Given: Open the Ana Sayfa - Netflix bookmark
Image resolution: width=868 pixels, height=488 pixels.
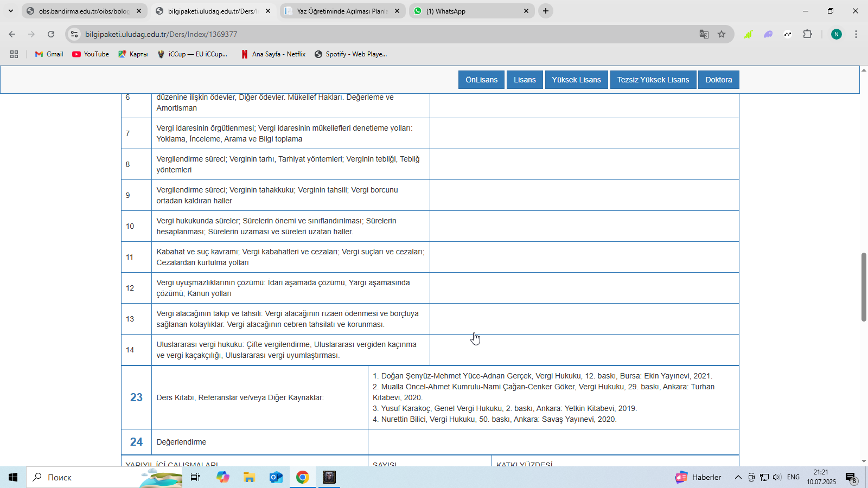Looking at the screenshot, I should [x=273, y=54].
